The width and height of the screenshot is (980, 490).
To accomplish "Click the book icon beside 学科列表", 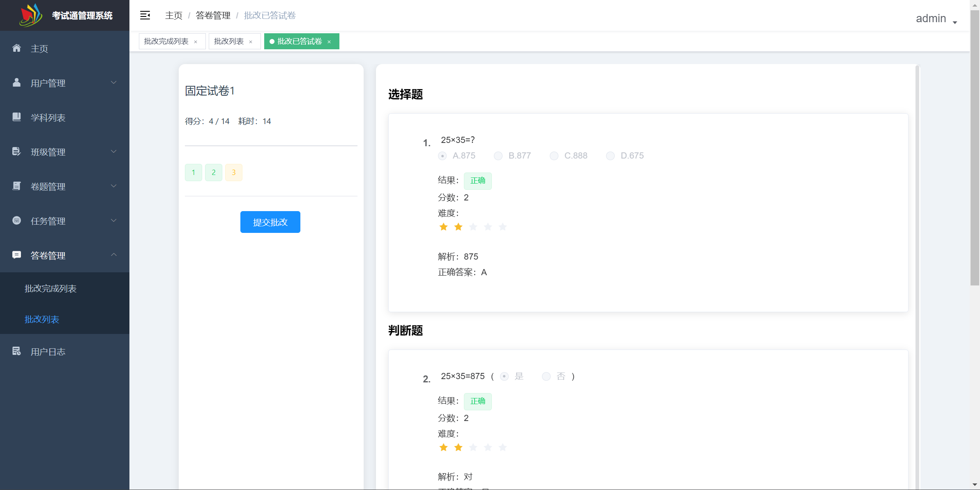I will 16,117.
